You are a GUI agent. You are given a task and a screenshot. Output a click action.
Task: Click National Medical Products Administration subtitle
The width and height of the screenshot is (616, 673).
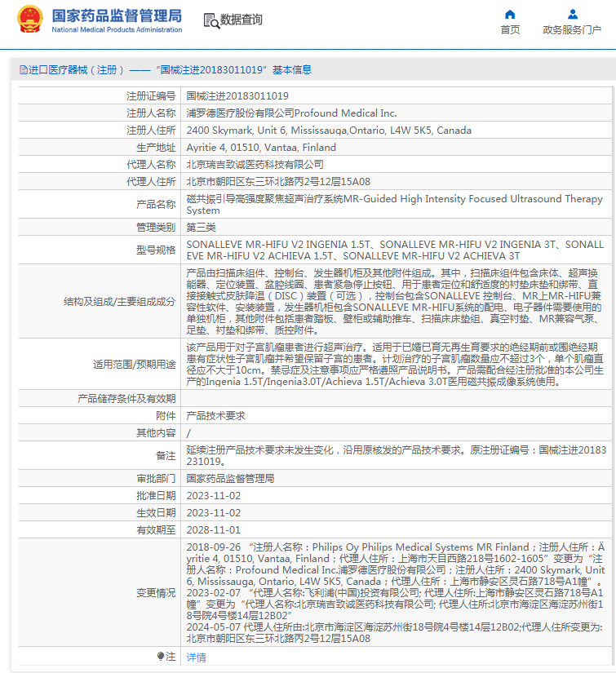pos(117,29)
